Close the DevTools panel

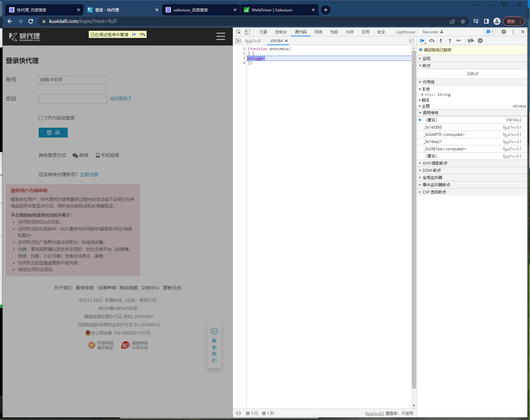pos(523,32)
